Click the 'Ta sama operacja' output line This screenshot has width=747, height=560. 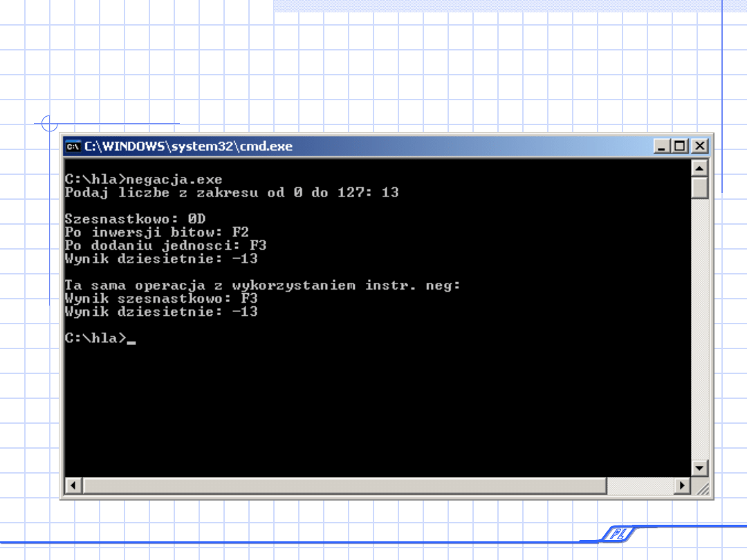[262, 286]
